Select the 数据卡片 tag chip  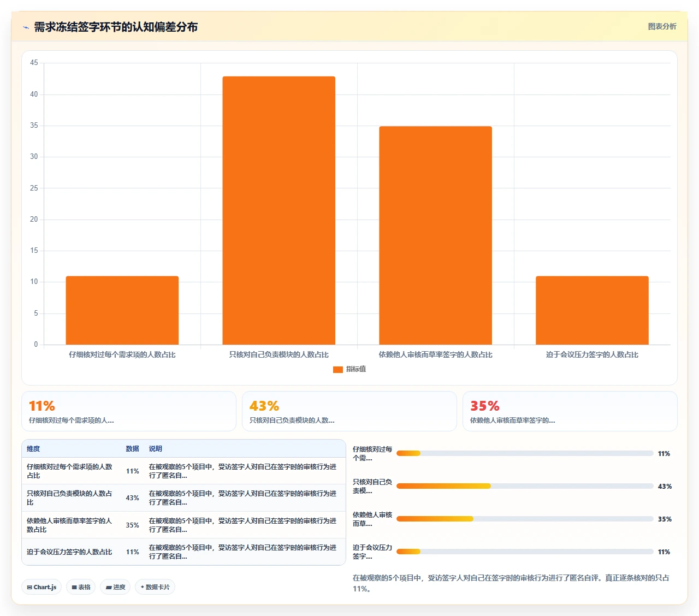tap(155, 587)
